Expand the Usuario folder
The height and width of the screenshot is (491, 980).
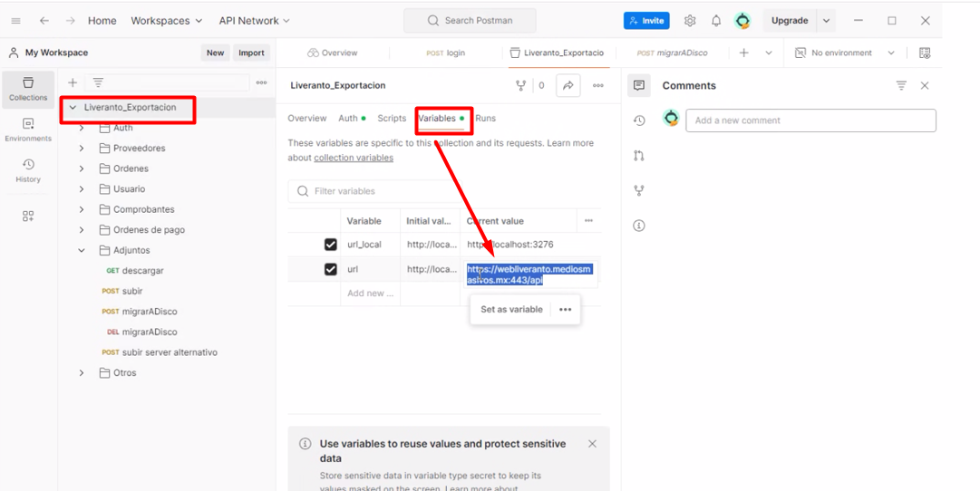[82, 189]
